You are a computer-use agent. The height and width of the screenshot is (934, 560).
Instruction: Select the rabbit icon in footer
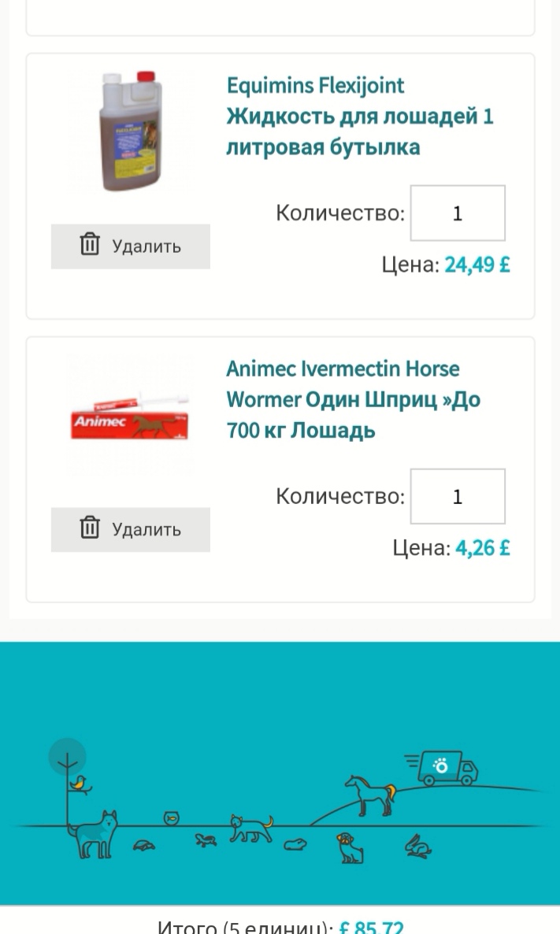pyautogui.click(x=417, y=847)
